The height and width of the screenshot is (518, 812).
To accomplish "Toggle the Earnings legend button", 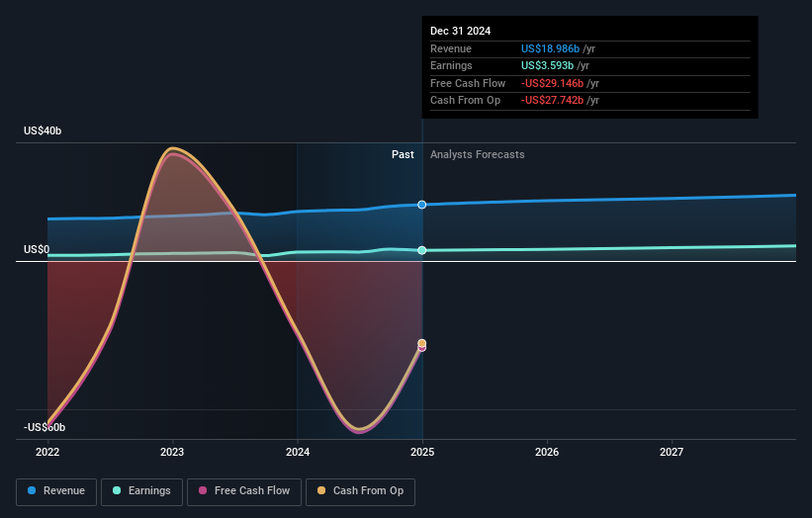I will click(x=141, y=491).
